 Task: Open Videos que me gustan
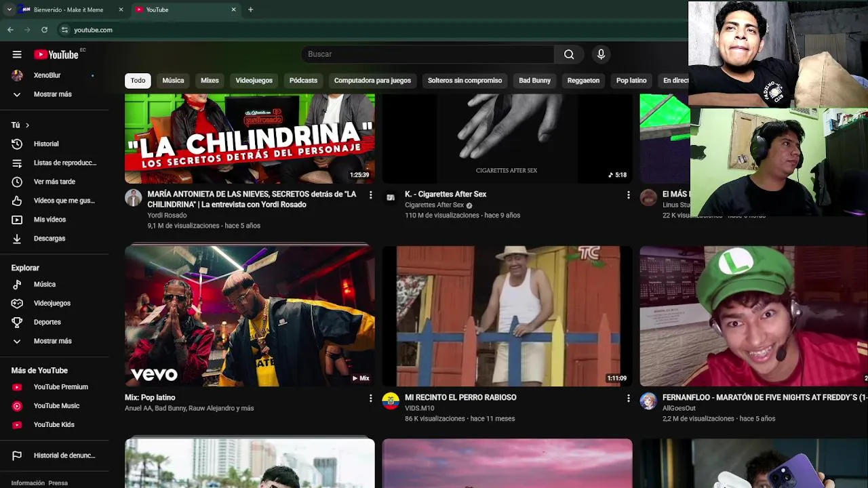54,201
